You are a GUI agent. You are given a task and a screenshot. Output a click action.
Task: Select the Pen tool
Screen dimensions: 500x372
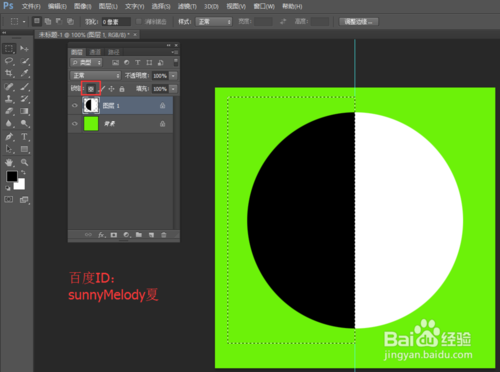9,137
